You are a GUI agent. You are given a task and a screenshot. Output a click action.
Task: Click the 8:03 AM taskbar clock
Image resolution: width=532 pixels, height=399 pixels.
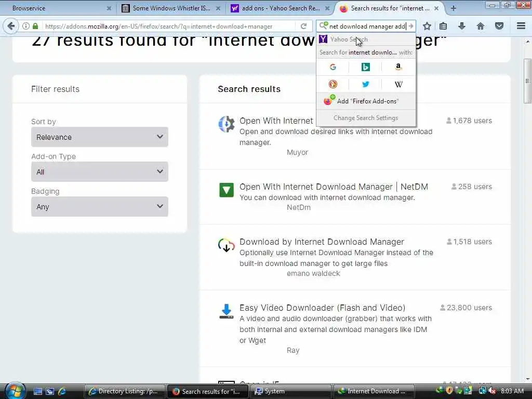click(x=512, y=391)
